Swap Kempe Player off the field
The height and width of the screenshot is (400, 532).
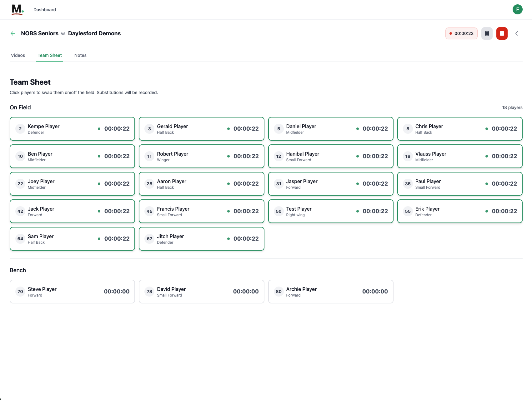point(72,129)
